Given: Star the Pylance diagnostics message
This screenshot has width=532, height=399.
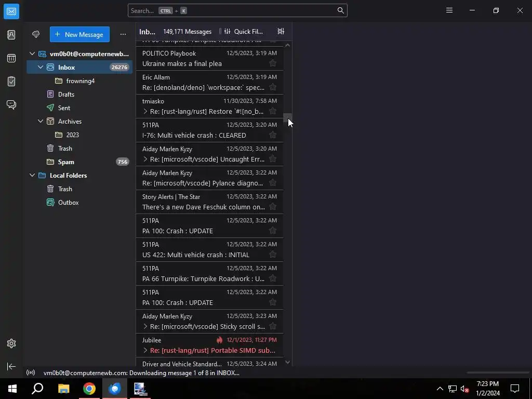Looking at the screenshot, I should point(272,183).
